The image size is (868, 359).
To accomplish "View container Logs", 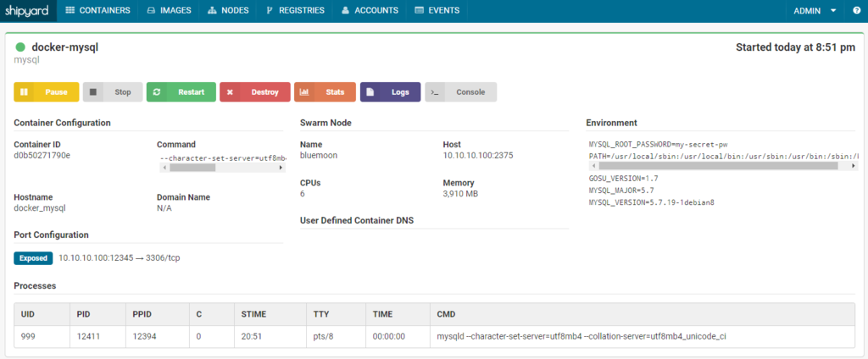I will (x=390, y=92).
